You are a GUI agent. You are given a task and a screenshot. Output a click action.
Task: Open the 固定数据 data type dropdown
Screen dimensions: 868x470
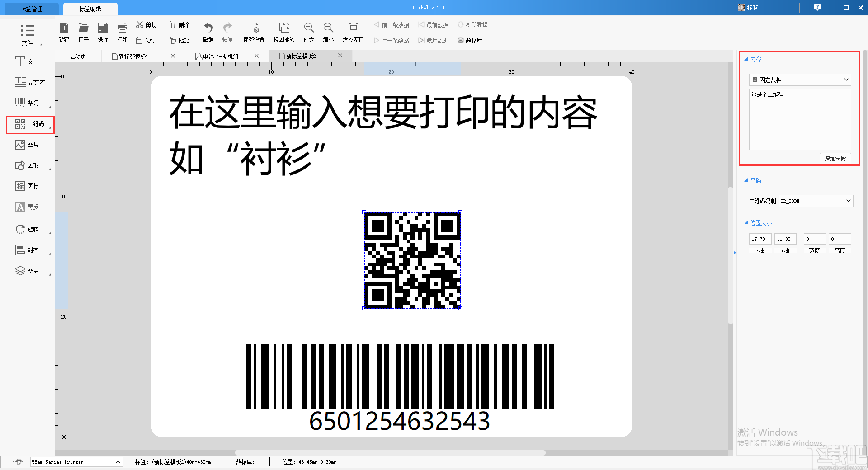click(799, 80)
